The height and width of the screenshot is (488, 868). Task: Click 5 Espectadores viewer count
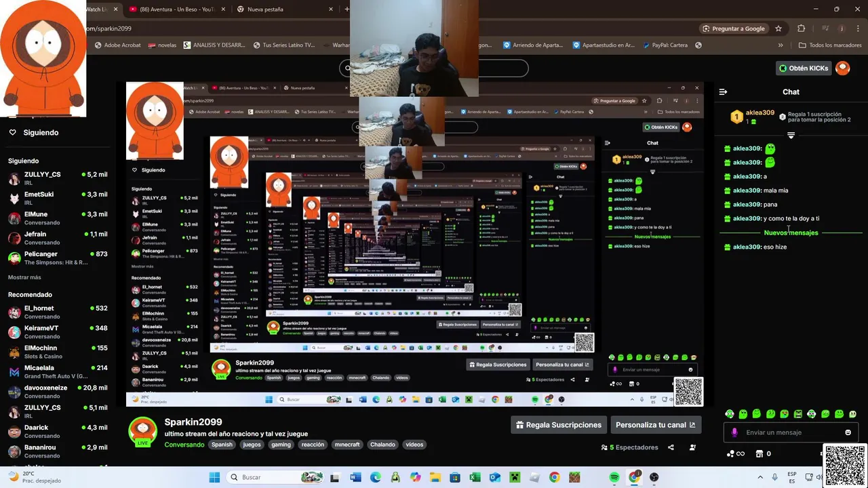(630, 447)
